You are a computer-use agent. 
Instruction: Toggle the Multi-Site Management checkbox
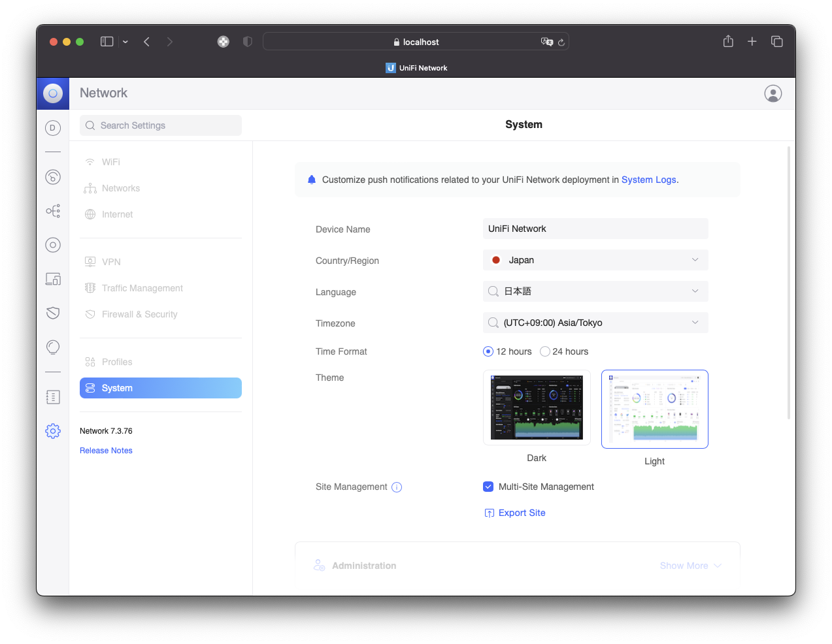click(488, 487)
